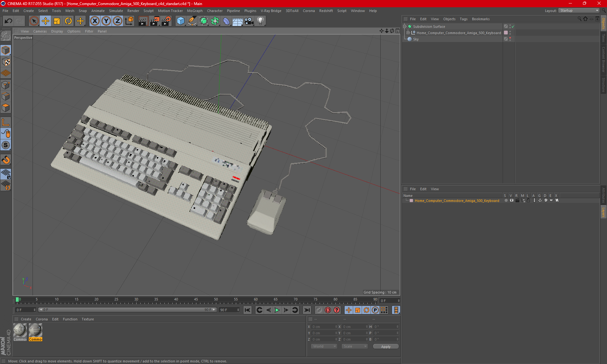The width and height of the screenshot is (607, 364).
Task: Click the timeline preview range slider
Action: [x=127, y=310]
